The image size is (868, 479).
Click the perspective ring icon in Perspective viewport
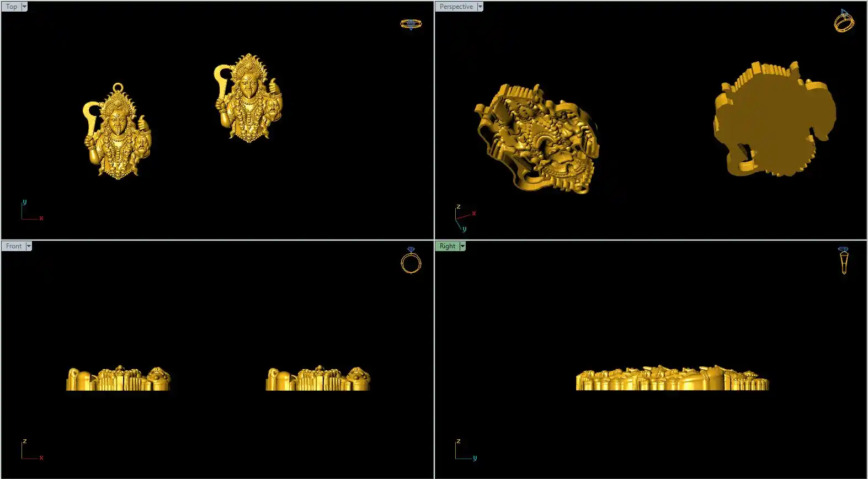pos(844,22)
